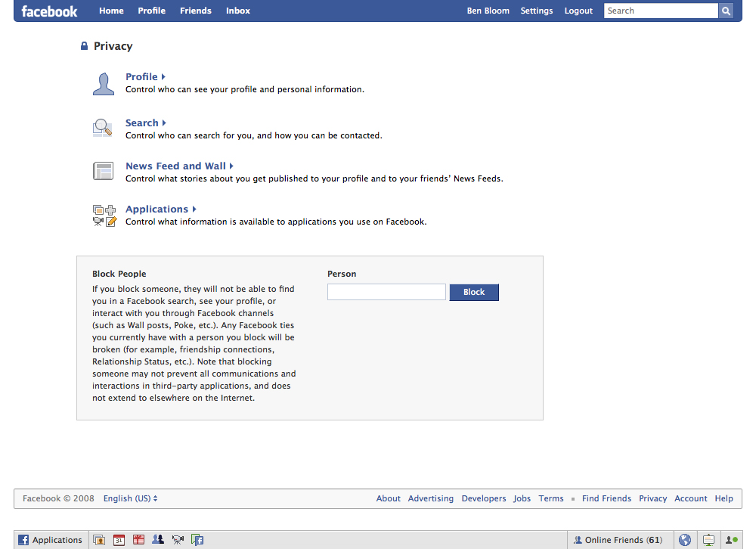
Task: Click the online status person icon
Action: (731, 540)
